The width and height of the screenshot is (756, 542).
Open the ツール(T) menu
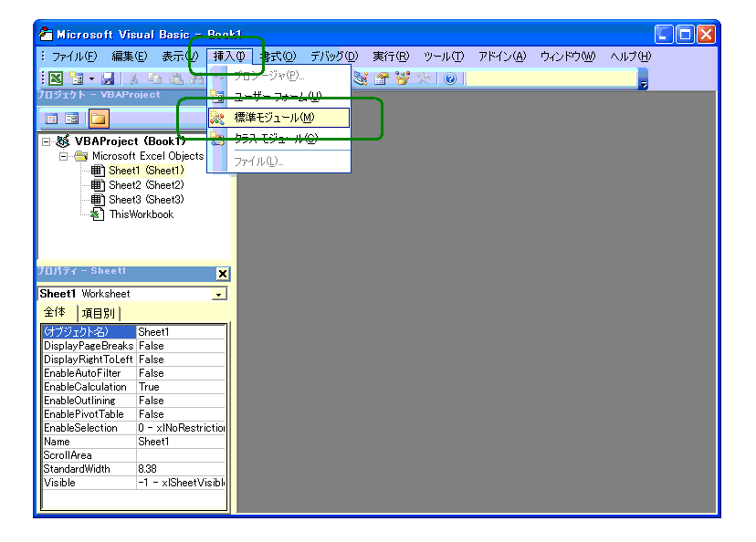[444, 57]
